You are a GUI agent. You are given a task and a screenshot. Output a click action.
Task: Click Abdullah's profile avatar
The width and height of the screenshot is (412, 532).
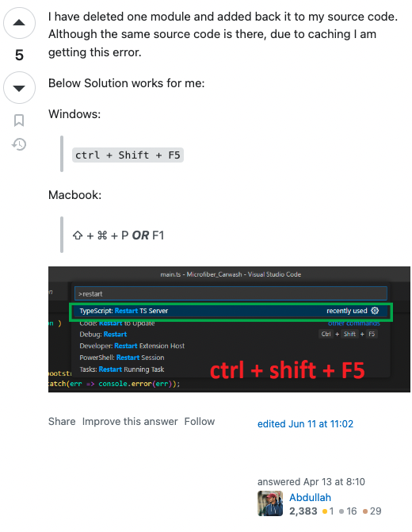[x=270, y=503]
